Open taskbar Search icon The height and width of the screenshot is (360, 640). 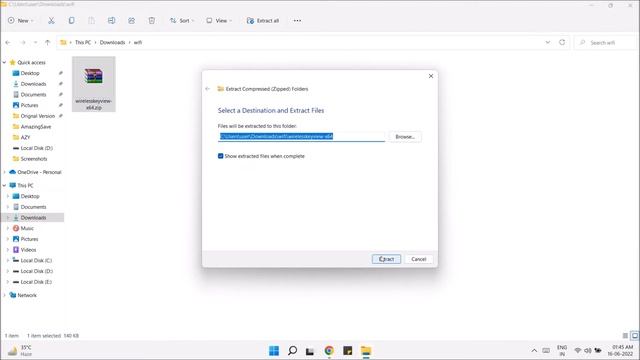tap(292, 350)
